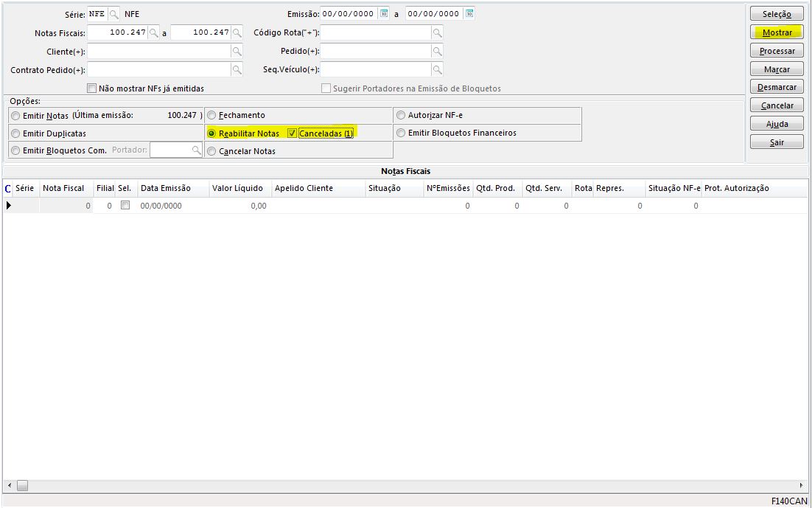Click the Pedido(+) input field

376,52
